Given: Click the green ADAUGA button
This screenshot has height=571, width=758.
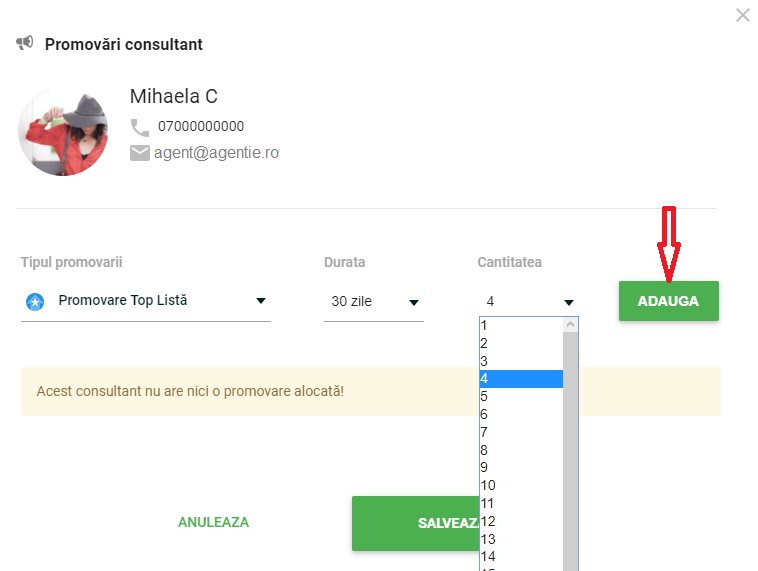Looking at the screenshot, I should click(669, 301).
